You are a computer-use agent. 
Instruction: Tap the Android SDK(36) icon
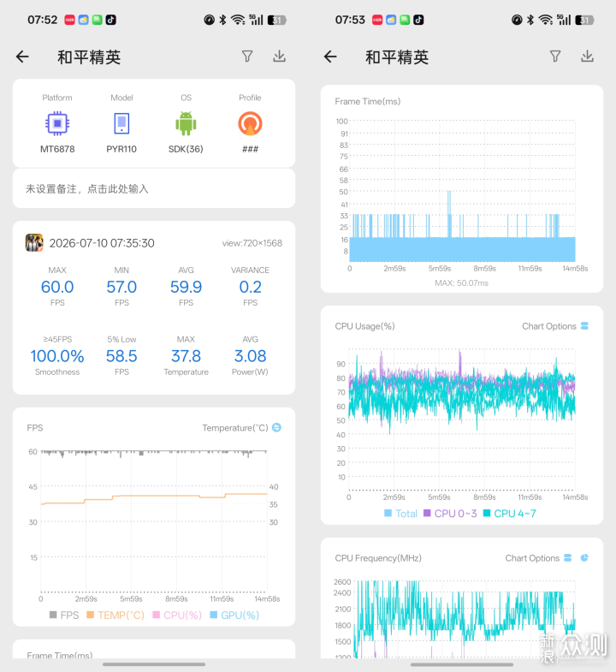(186, 123)
